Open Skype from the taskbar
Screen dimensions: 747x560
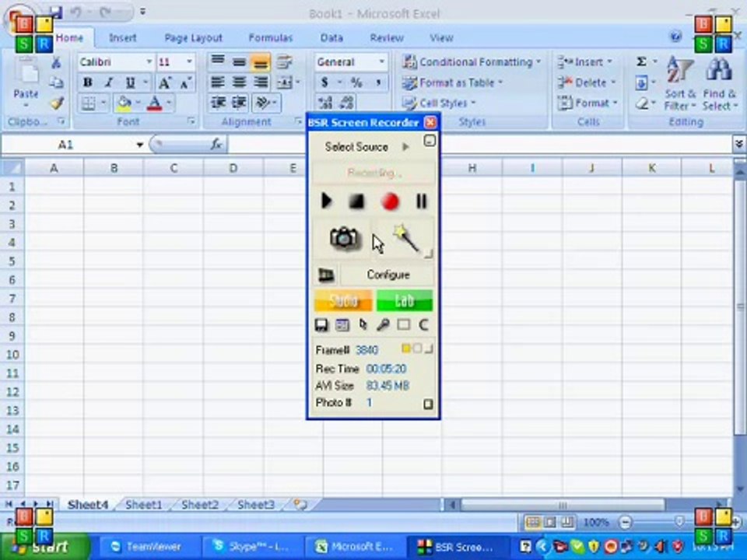[x=251, y=547]
